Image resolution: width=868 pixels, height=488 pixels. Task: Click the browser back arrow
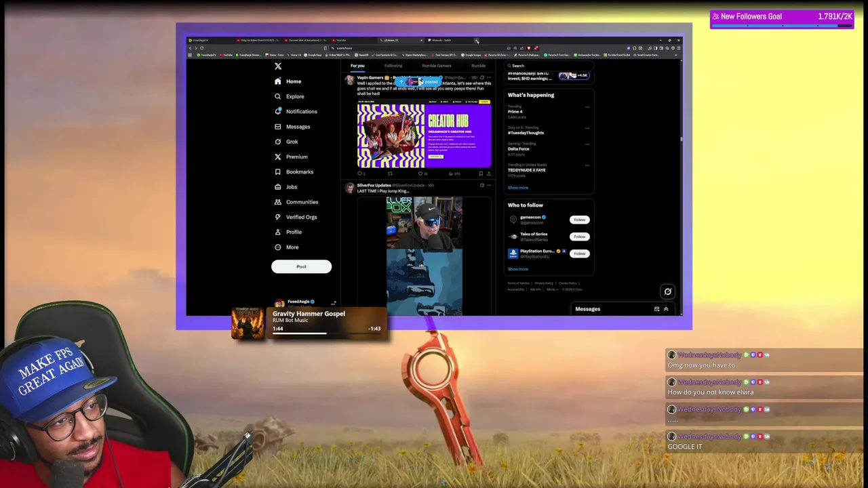click(x=190, y=48)
